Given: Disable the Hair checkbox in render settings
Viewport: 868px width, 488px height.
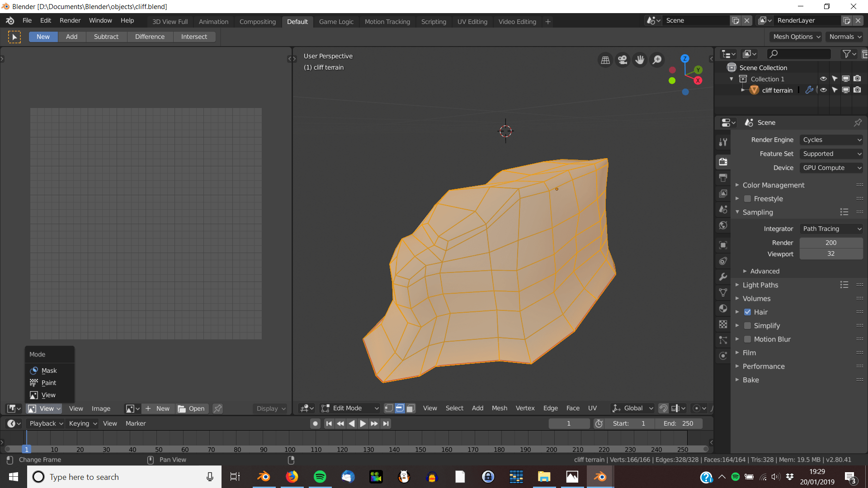Looking at the screenshot, I should pyautogui.click(x=747, y=312).
